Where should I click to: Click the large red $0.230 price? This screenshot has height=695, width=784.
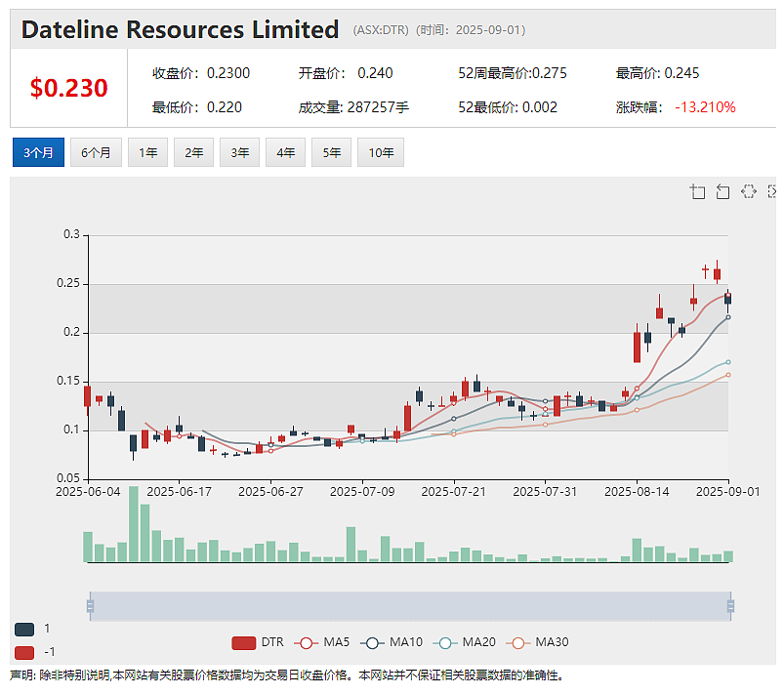coord(69,88)
